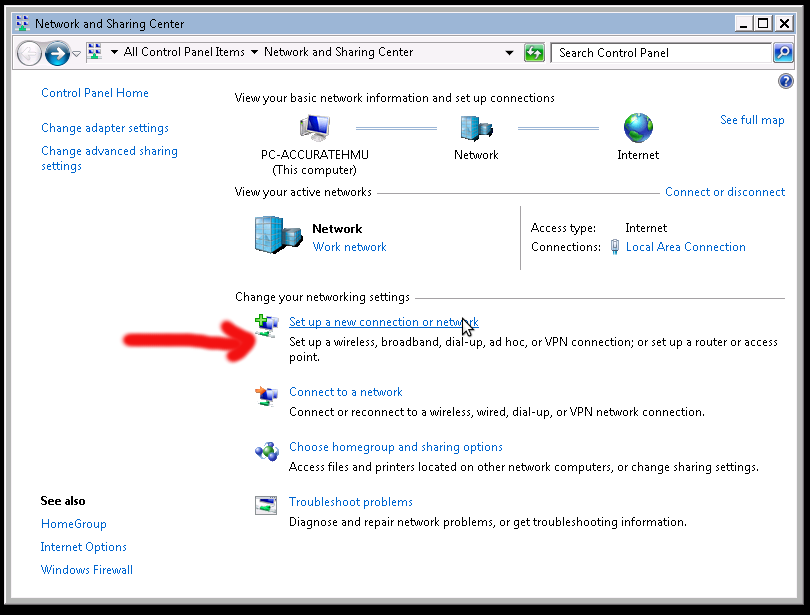Click the active network building icon
810x615 pixels.
point(278,235)
